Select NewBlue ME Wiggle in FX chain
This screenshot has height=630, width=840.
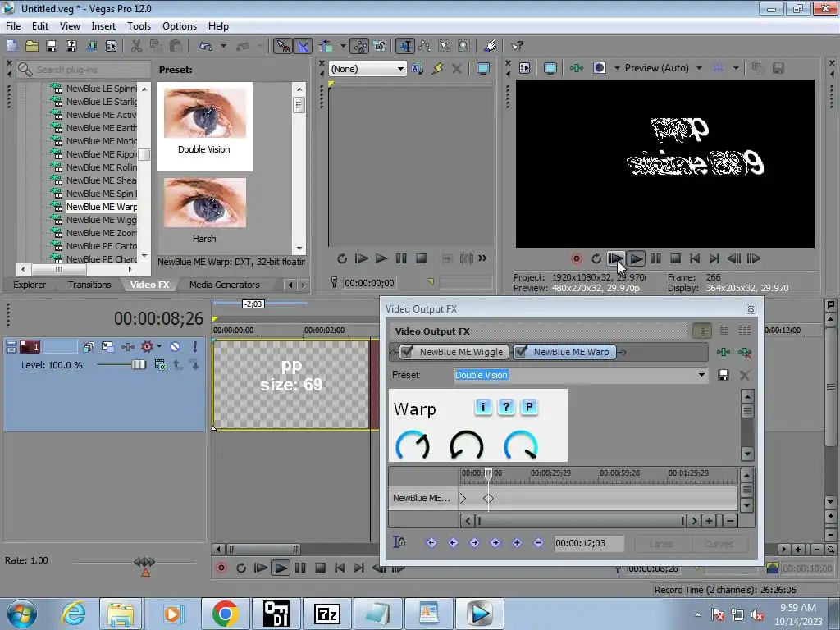click(461, 352)
